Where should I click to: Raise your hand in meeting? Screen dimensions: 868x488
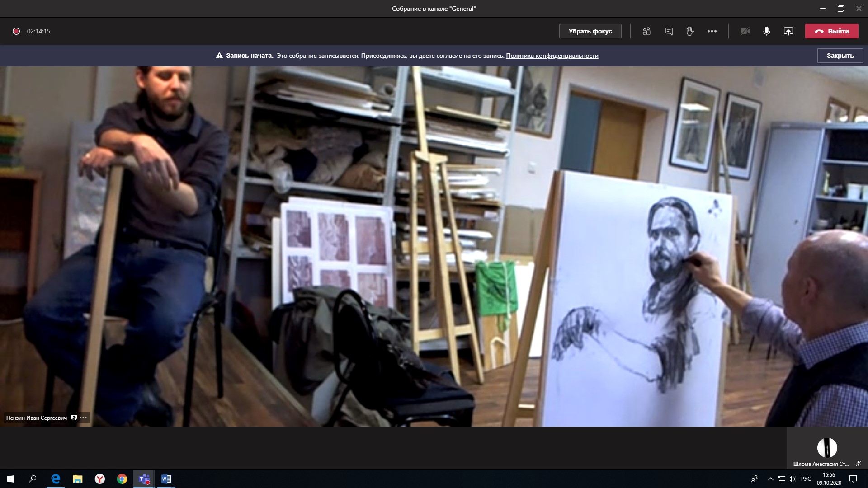pos(690,31)
